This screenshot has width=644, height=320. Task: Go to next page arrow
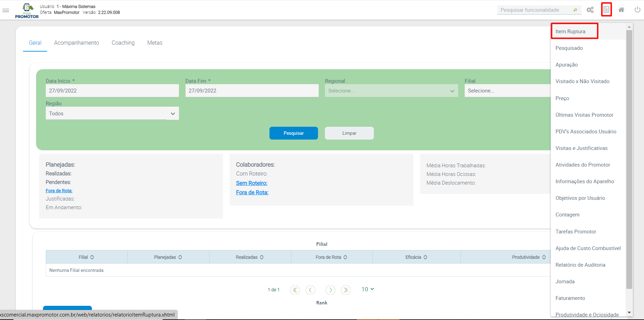[x=330, y=290]
